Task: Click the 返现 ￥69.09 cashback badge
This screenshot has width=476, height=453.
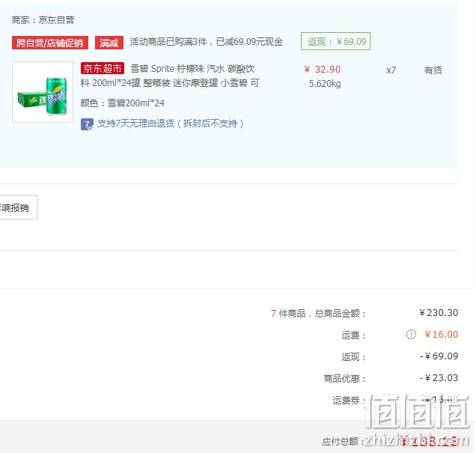Action: (x=335, y=41)
